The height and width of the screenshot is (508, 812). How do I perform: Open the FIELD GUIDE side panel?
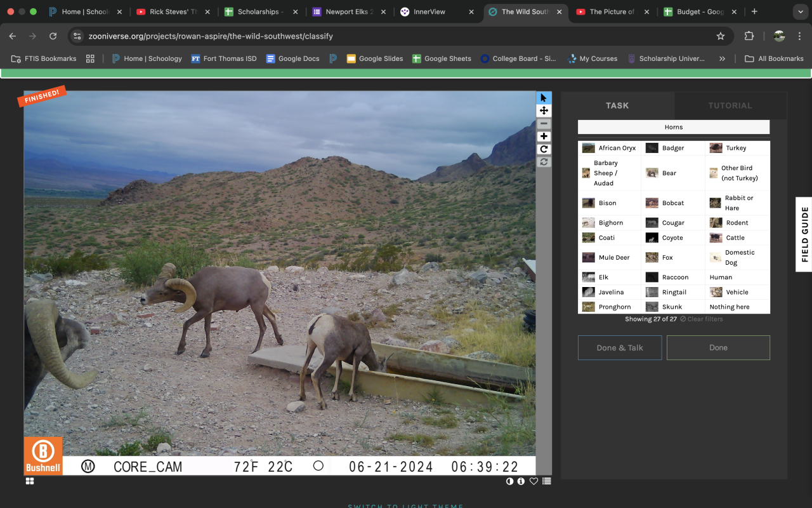(804, 234)
